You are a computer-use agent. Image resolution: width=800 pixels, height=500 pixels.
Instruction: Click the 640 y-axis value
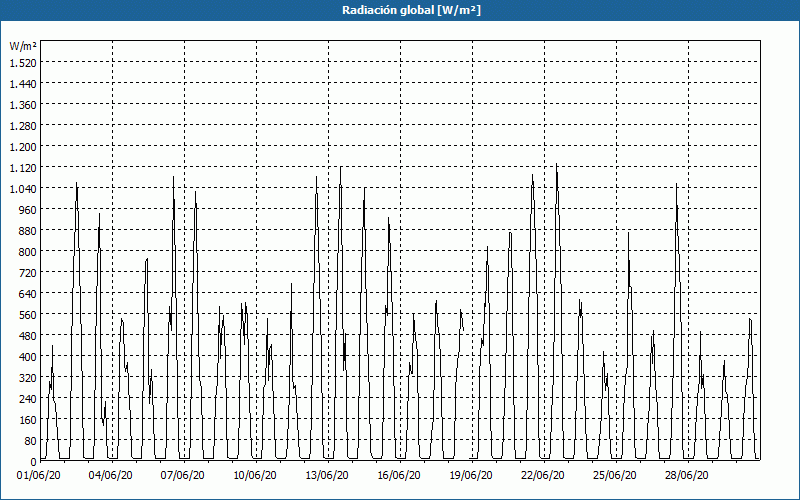(x=29, y=294)
